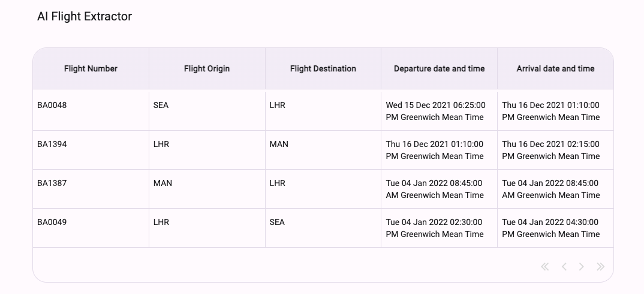Sort by the Flight Number column header
This screenshot has width=644, height=294.
[x=91, y=68]
